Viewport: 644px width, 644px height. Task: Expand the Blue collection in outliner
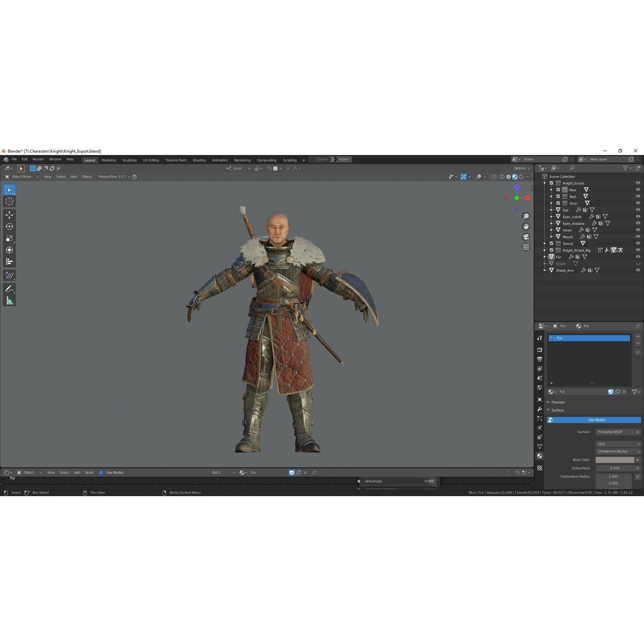[552, 190]
